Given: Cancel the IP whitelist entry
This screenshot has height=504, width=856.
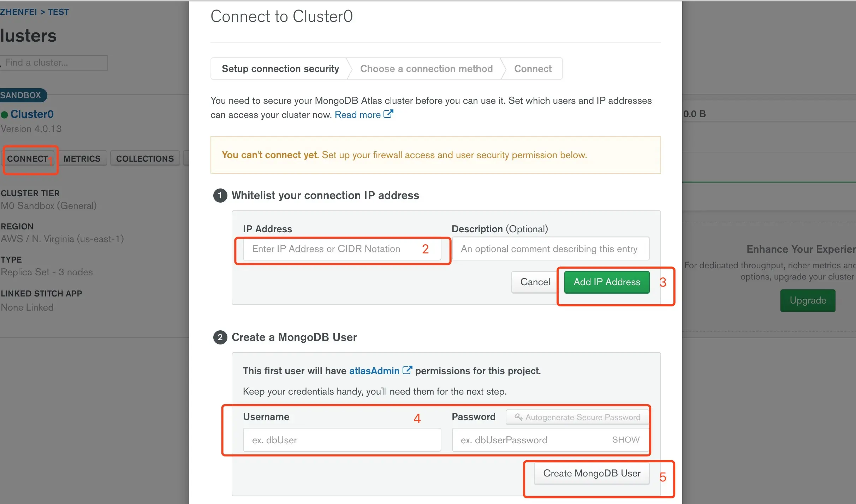Looking at the screenshot, I should click(535, 282).
